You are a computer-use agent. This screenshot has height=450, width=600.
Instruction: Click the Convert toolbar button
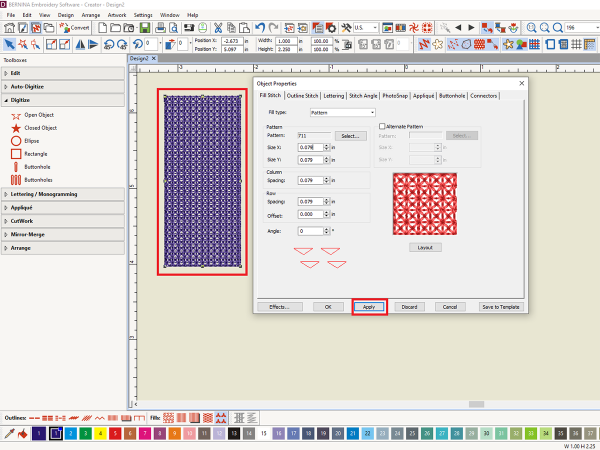click(x=74, y=28)
